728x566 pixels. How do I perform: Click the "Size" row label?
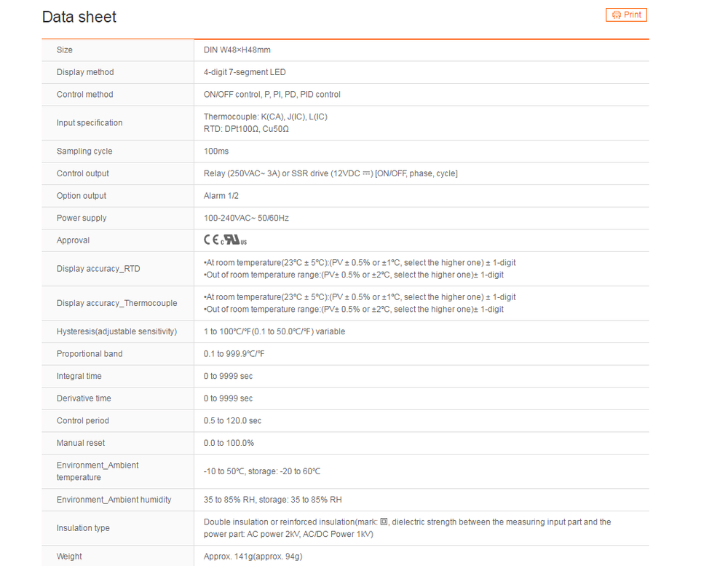[65, 50]
